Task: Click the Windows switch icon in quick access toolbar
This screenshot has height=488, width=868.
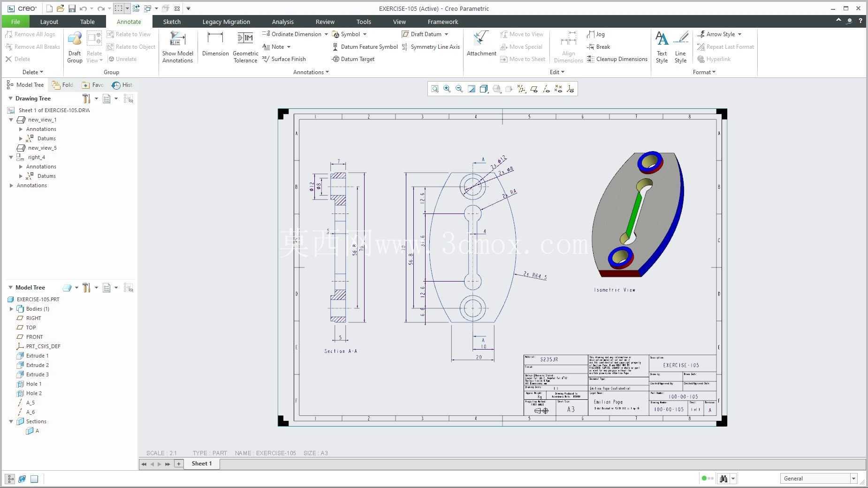Action: point(147,8)
